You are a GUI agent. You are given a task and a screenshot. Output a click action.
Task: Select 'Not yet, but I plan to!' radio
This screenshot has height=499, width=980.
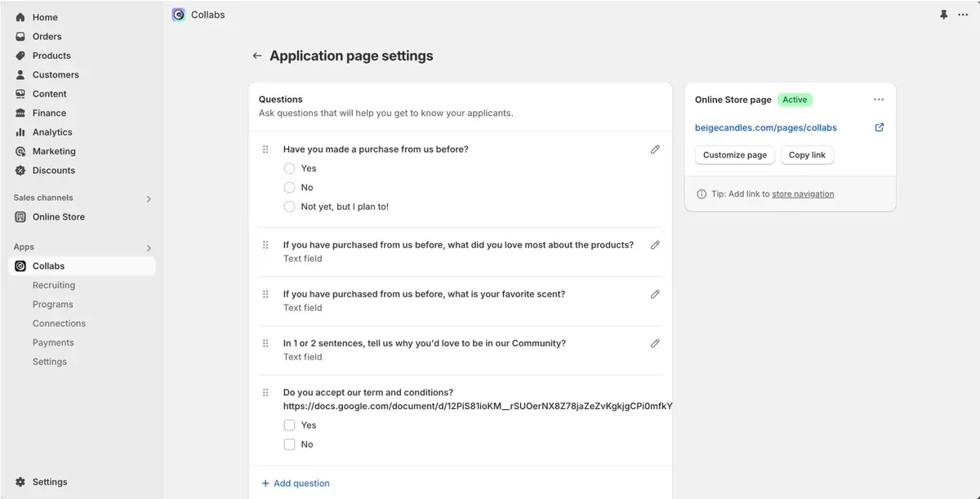click(289, 207)
